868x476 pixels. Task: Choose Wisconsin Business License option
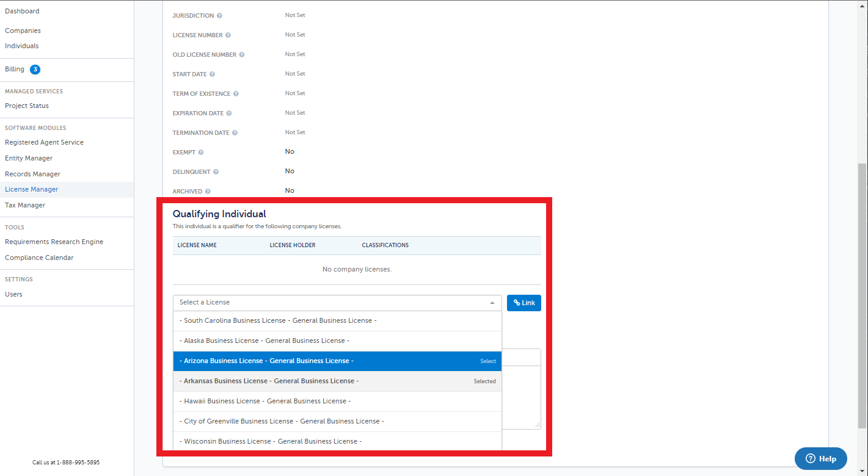(337, 441)
